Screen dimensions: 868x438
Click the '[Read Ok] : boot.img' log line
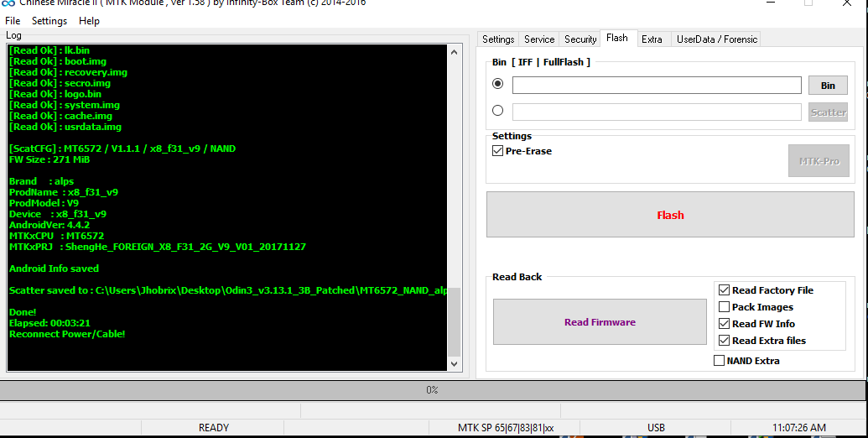[58, 61]
